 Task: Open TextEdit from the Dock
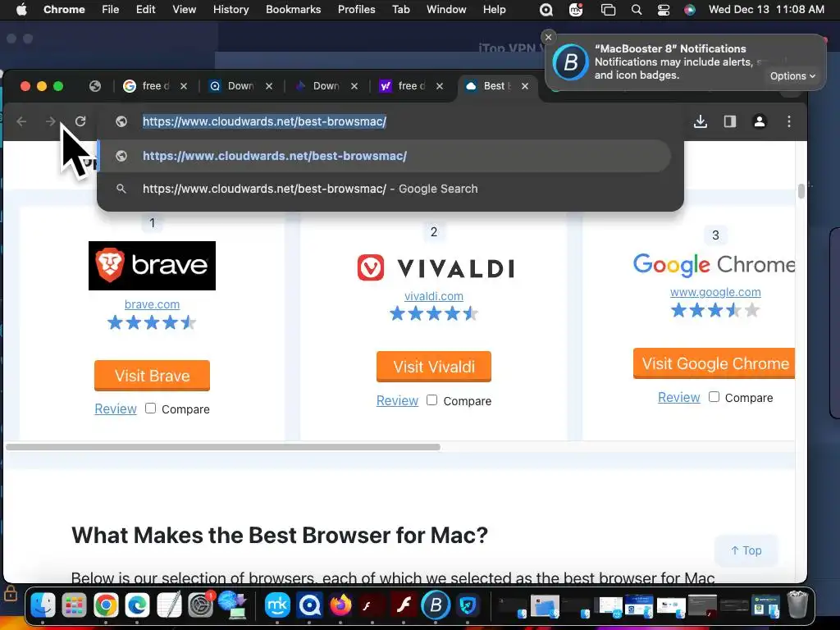pyautogui.click(x=169, y=605)
